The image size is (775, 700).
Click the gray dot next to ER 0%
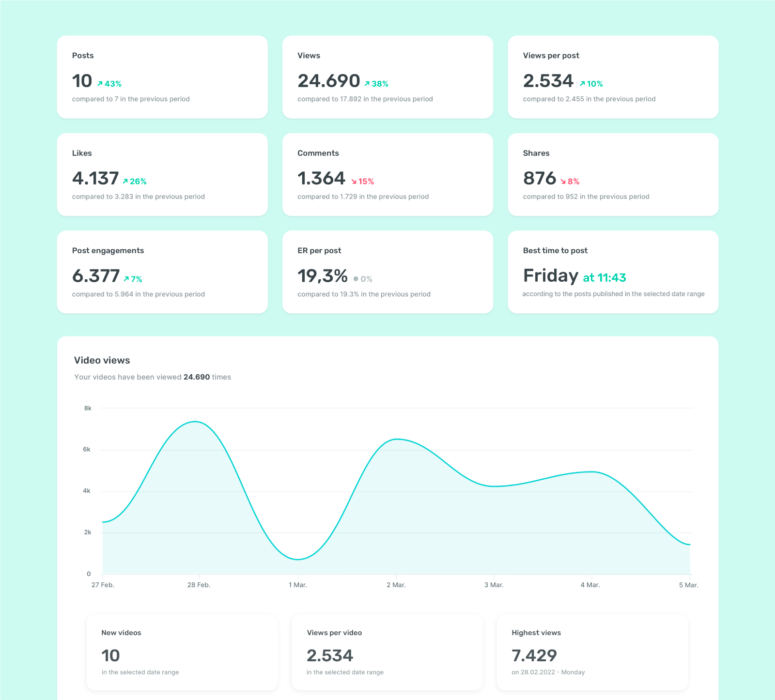pyautogui.click(x=356, y=279)
